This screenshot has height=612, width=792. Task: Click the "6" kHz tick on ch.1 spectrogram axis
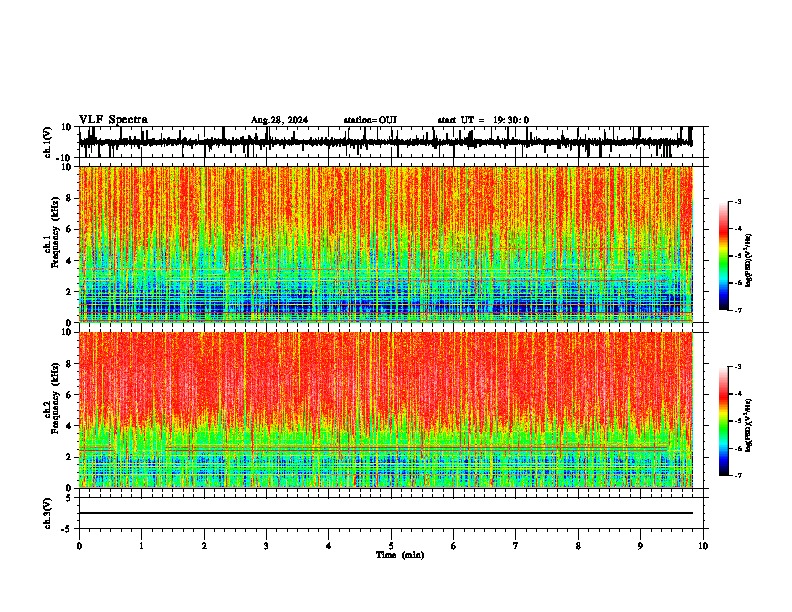point(69,229)
